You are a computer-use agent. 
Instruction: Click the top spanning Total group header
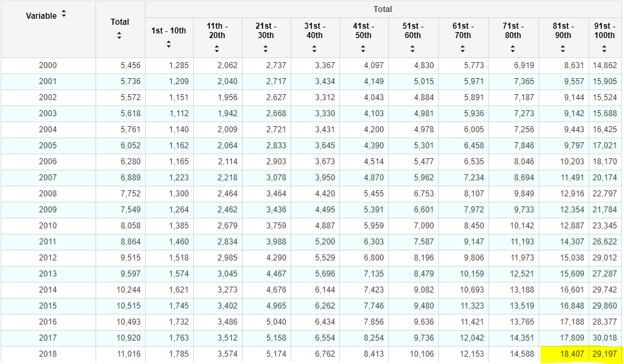(x=382, y=9)
